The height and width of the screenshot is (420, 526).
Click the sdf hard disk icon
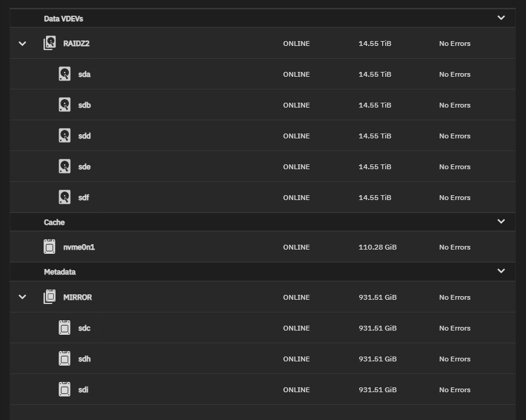pos(65,198)
